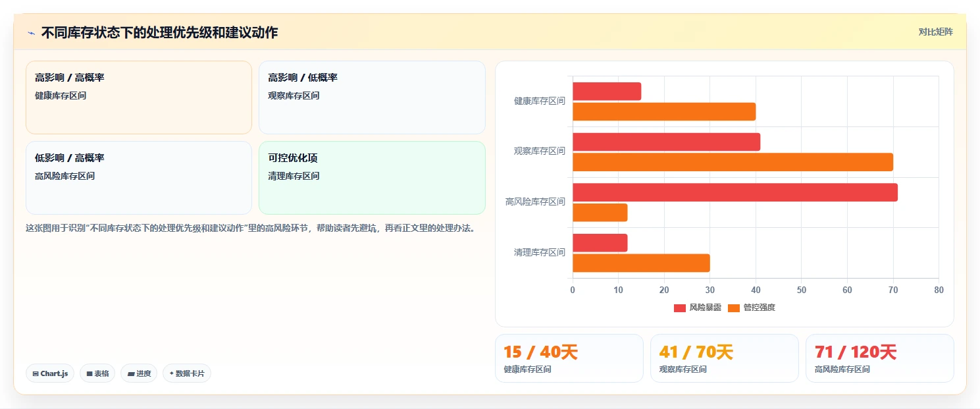Click the y-axis label 观察库存区间
The height and width of the screenshot is (409, 980).
[540, 151]
